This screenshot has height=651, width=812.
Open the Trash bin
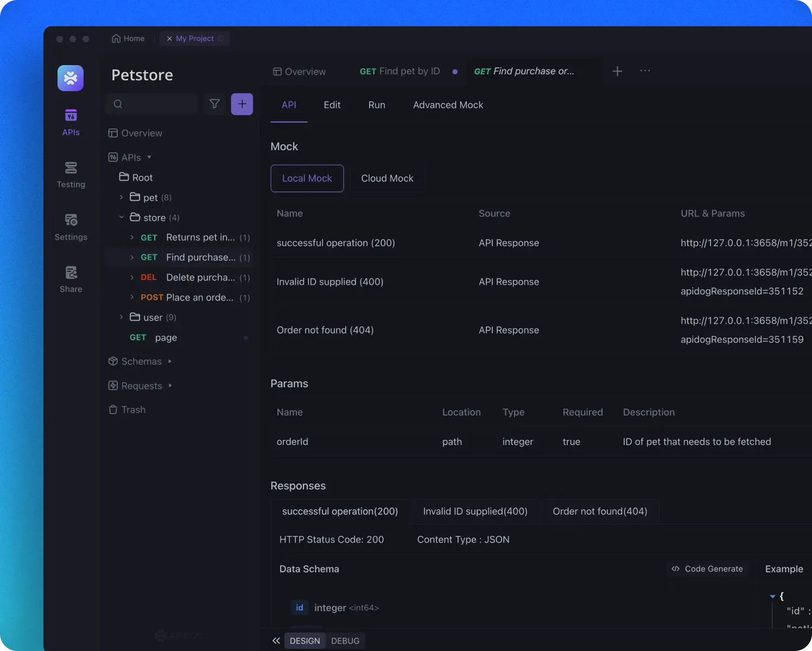click(127, 410)
